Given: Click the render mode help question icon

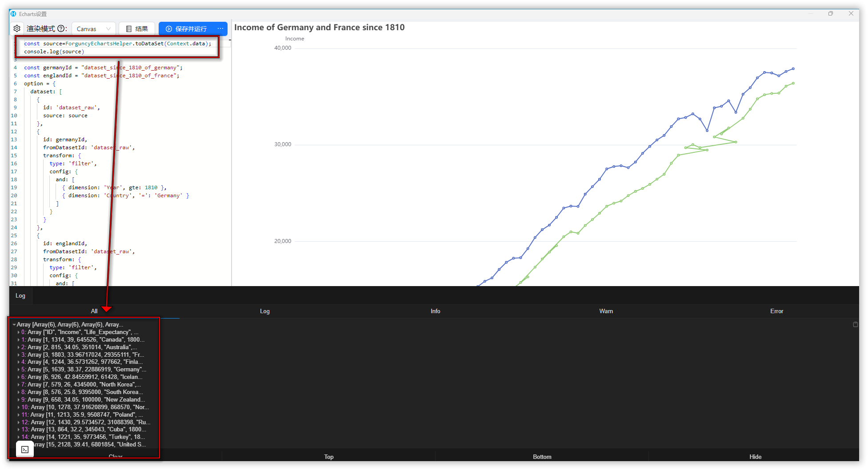Looking at the screenshot, I should pyautogui.click(x=61, y=28).
